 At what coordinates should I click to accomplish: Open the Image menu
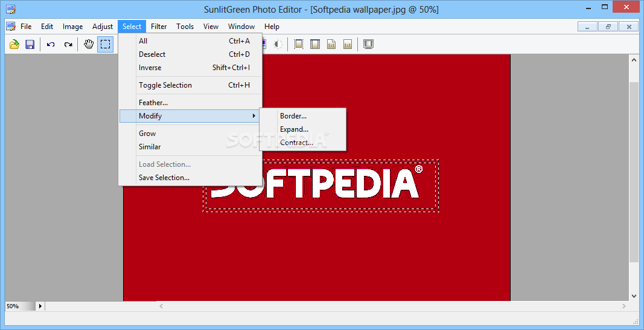72,27
